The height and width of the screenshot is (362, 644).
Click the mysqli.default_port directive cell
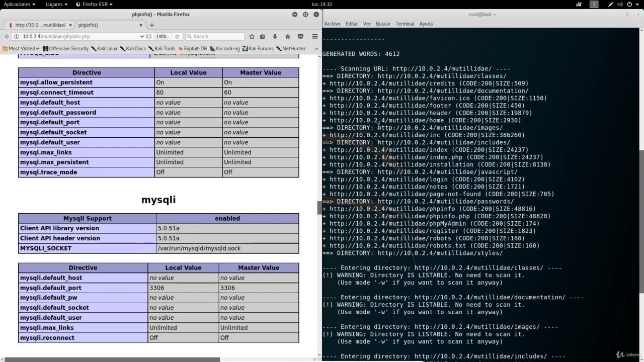[83, 288]
